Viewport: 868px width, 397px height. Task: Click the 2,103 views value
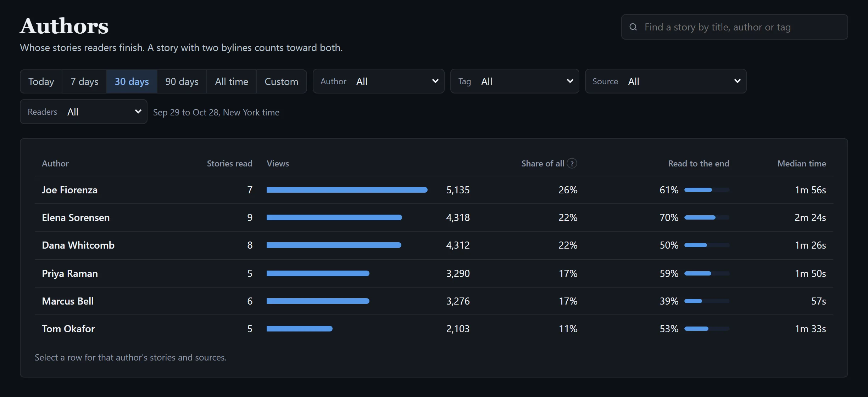tap(458, 329)
